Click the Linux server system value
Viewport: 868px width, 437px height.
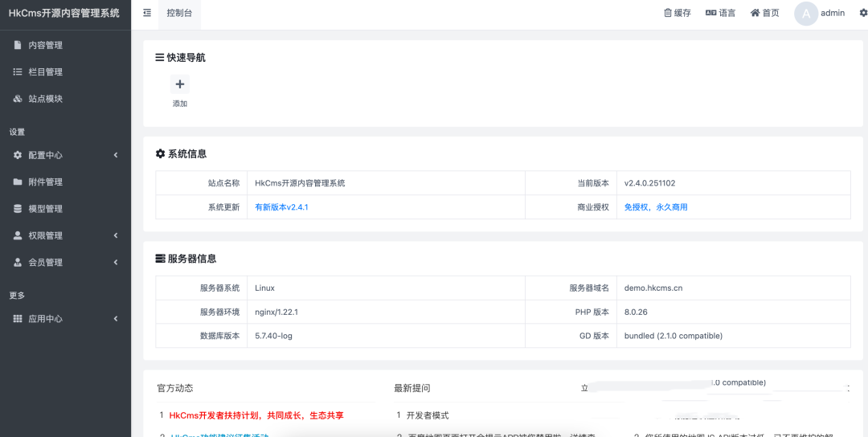(x=264, y=288)
